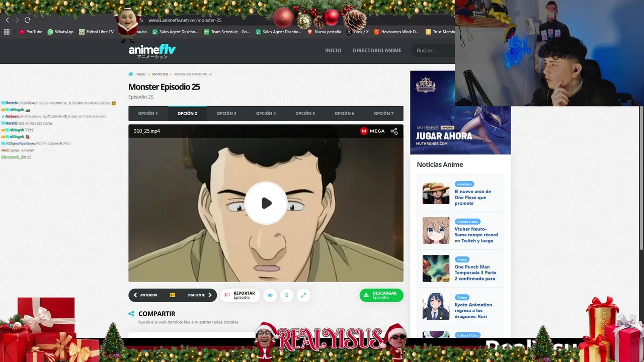Open 'Vtuber Neuro-Sama rompe récord' headline

point(476,235)
